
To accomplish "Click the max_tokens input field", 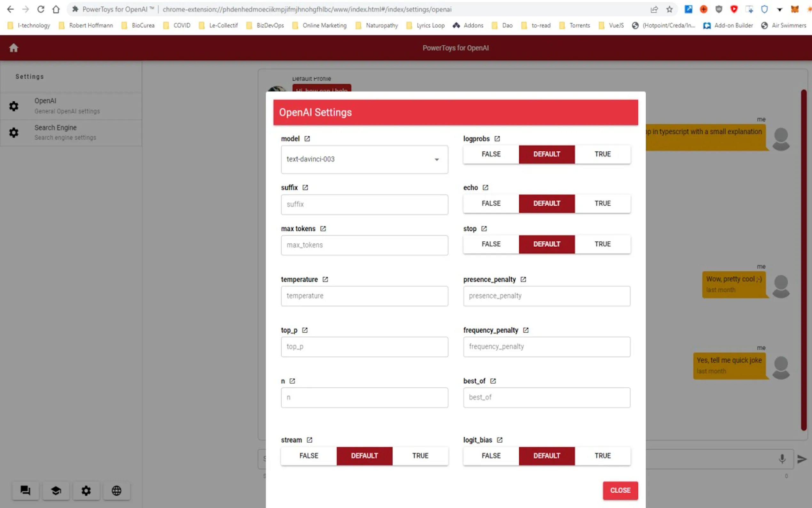I will tap(364, 245).
